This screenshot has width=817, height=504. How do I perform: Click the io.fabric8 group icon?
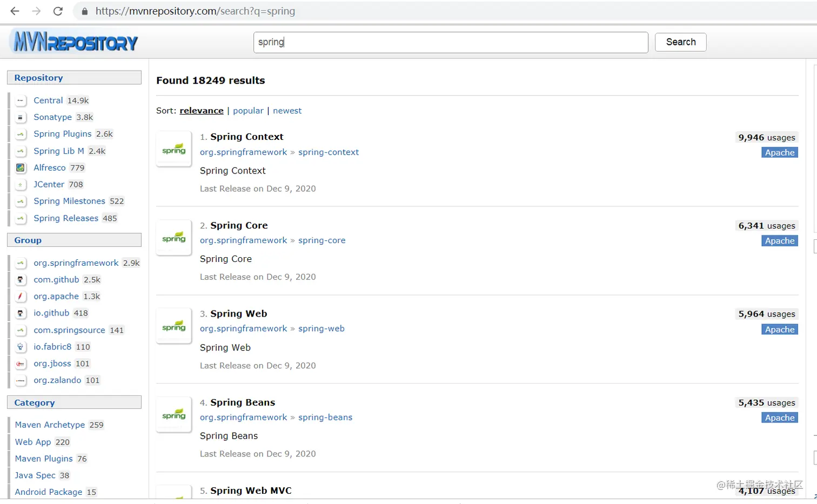tap(21, 347)
